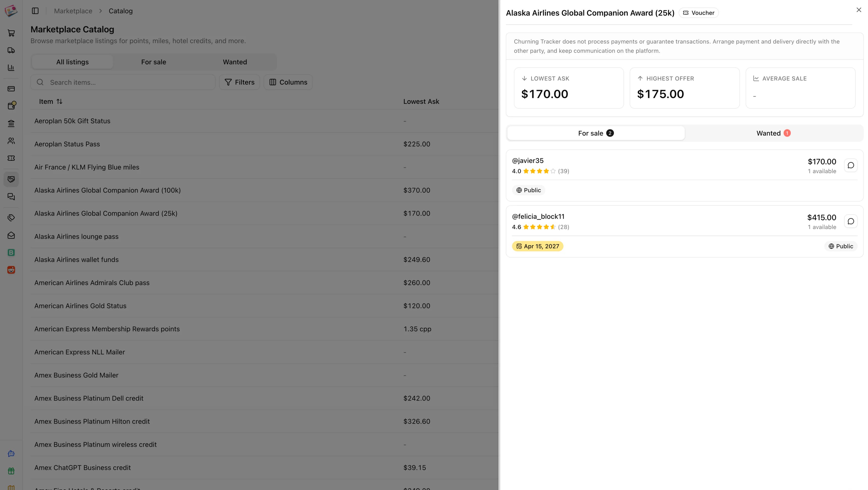Click the Apr 15, 2027 expiry badge
This screenshot has height=490, width=868.
pos(537,246)
